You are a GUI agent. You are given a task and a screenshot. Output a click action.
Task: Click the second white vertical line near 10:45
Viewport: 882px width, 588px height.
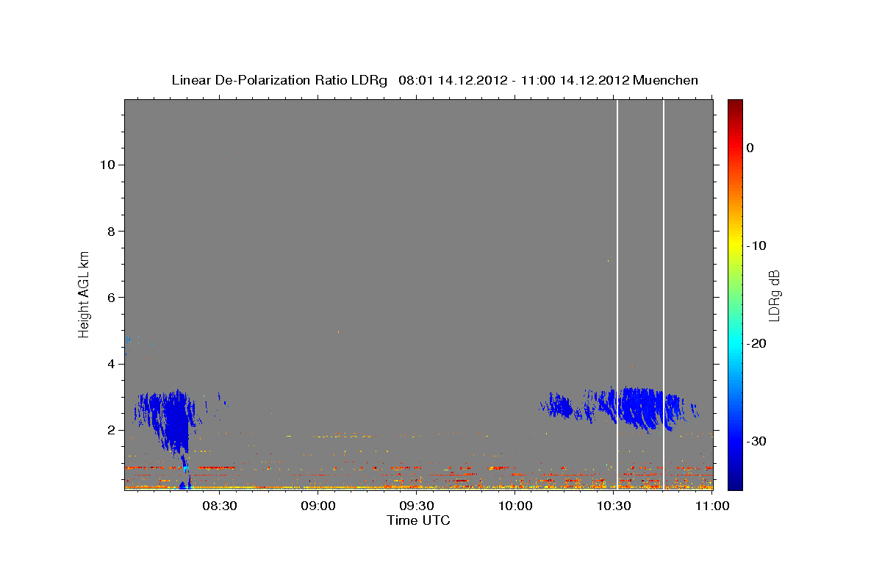pos(664,294)
